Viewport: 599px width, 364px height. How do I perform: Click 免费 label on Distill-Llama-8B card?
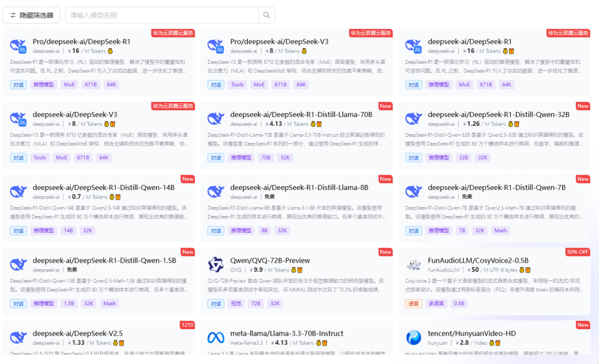(270, 197)
